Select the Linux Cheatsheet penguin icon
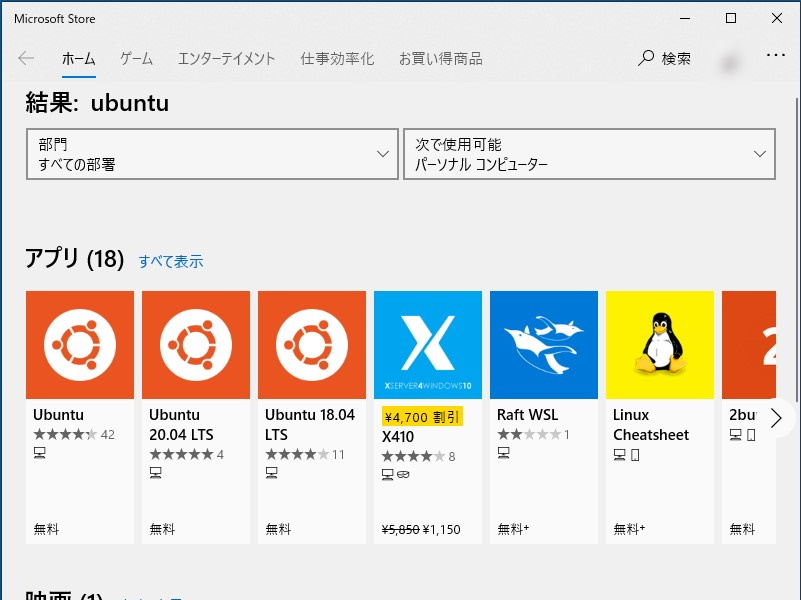This screenshot has height=600, width=801. [x=659, y=344]
